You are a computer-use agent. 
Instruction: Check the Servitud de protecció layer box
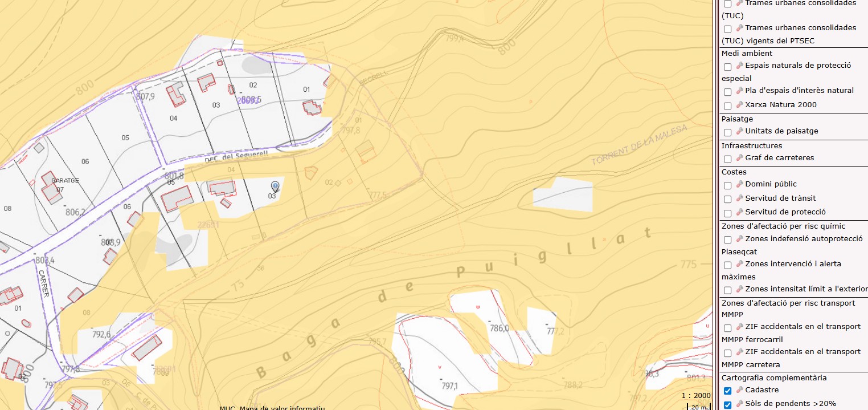pos(727,213)
